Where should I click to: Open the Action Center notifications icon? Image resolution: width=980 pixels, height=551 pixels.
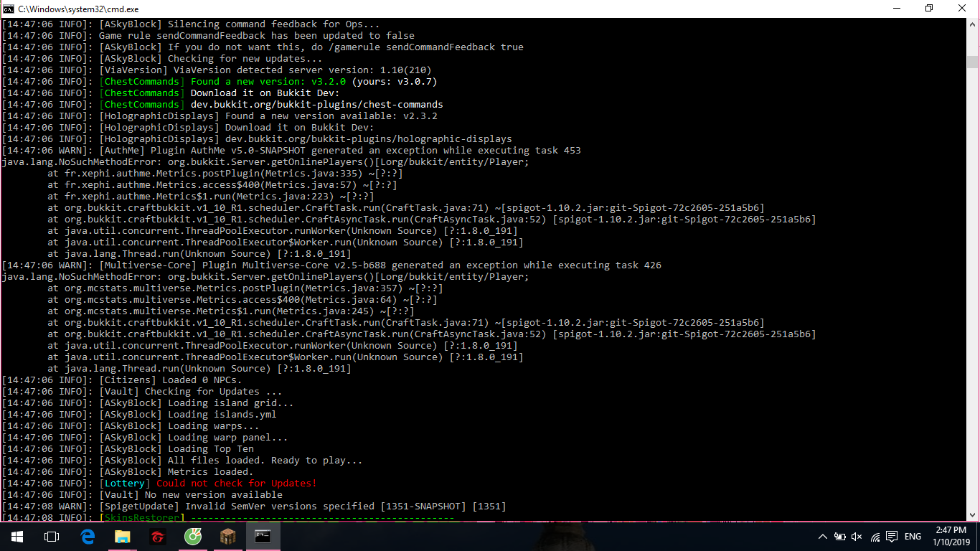892,537
